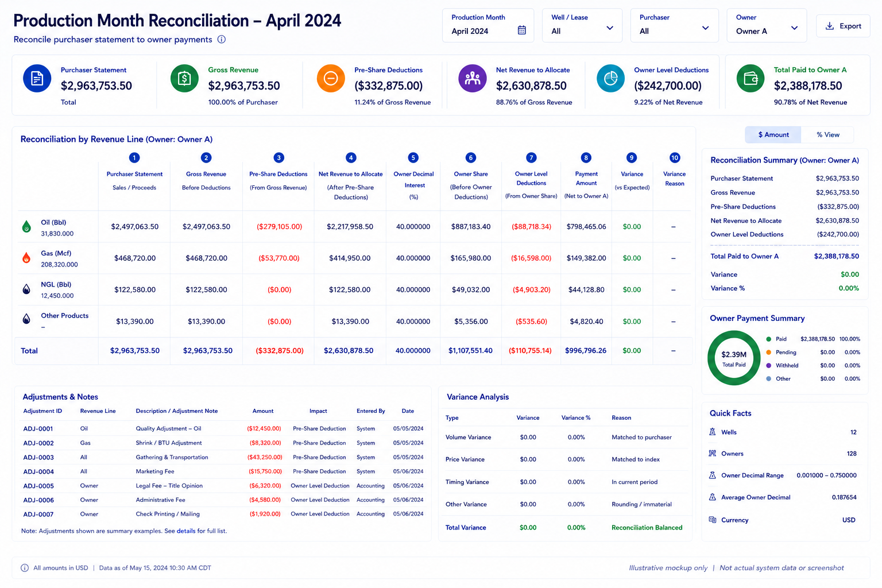This screenshot has height=588, width=882.
Task: Click the Purchaser Statement document icon
Action: point(37,78)
